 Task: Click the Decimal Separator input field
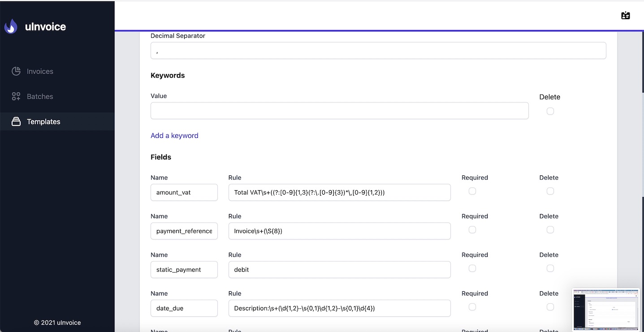click(378, 51)
